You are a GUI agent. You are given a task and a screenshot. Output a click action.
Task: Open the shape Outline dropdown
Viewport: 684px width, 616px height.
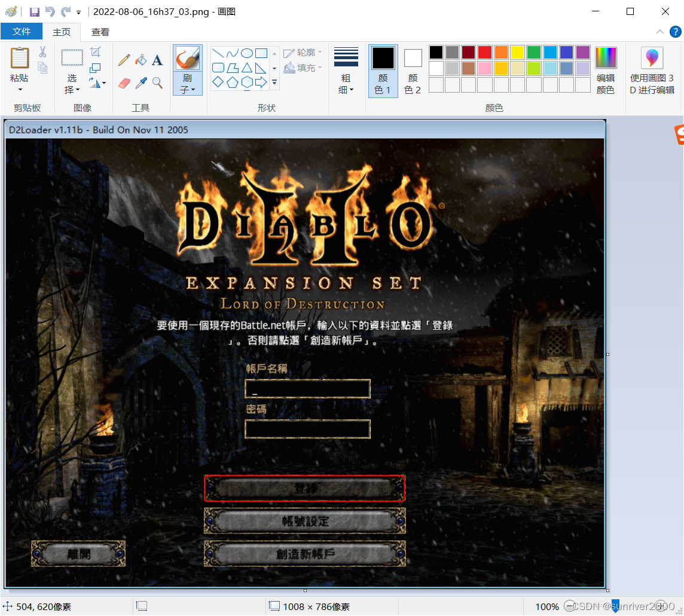303,53
